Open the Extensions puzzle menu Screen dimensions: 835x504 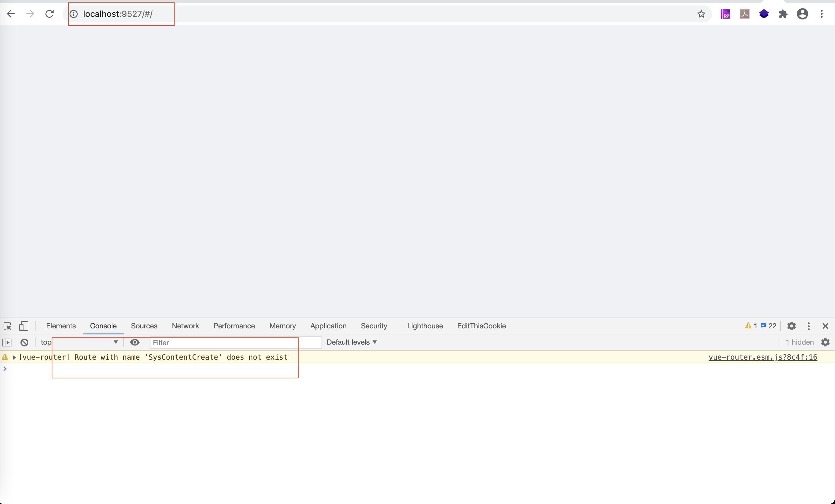click(x=783, y=14)
